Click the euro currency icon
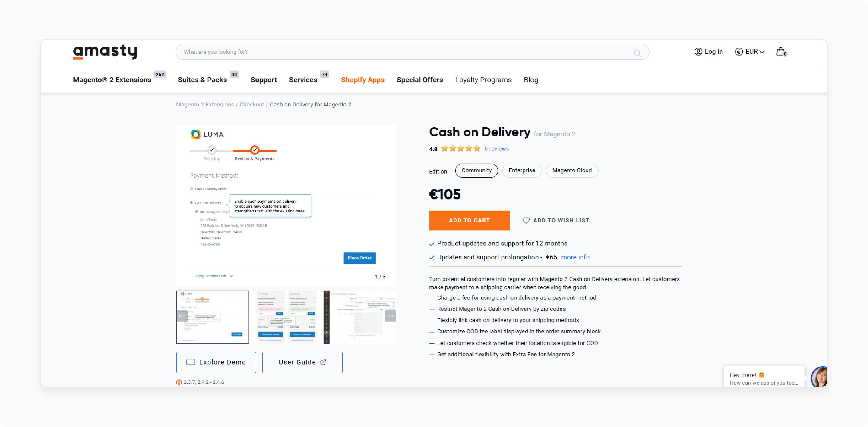This screenshot has height=427, width=868. (x=739, y=52)
